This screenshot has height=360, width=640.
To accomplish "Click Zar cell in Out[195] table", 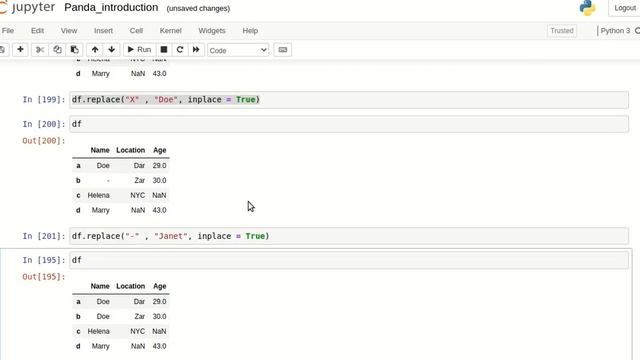I will [140, 316].
